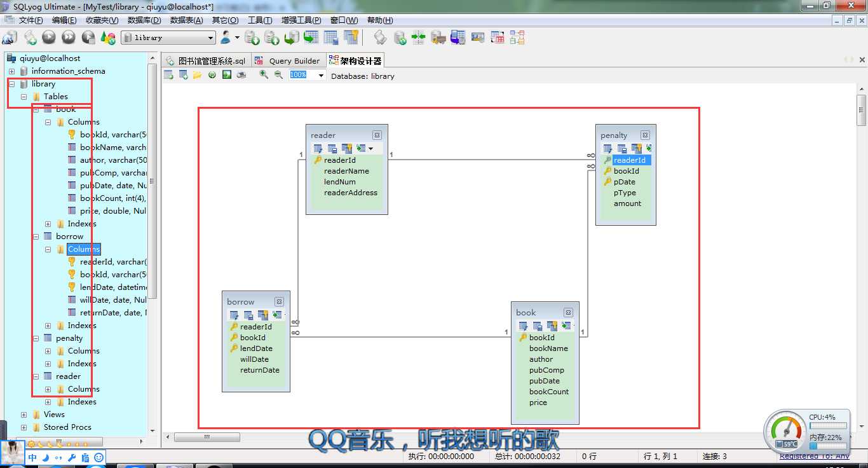Click the wrench icon in the IME bar

72,457
